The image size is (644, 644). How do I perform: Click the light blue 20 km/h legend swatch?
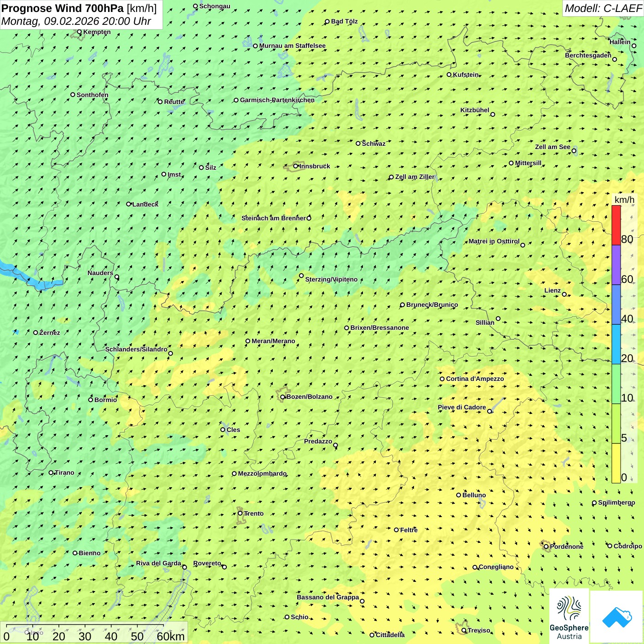pos(616,344)
